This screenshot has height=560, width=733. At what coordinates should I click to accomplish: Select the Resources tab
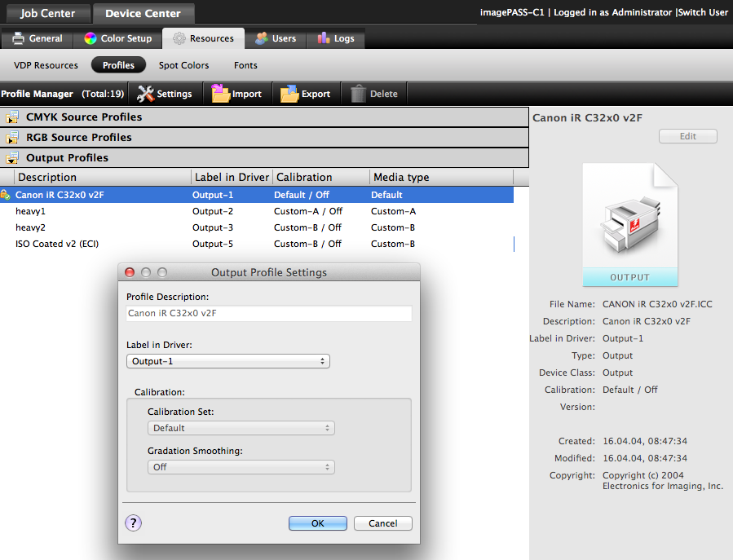(203, 38)
